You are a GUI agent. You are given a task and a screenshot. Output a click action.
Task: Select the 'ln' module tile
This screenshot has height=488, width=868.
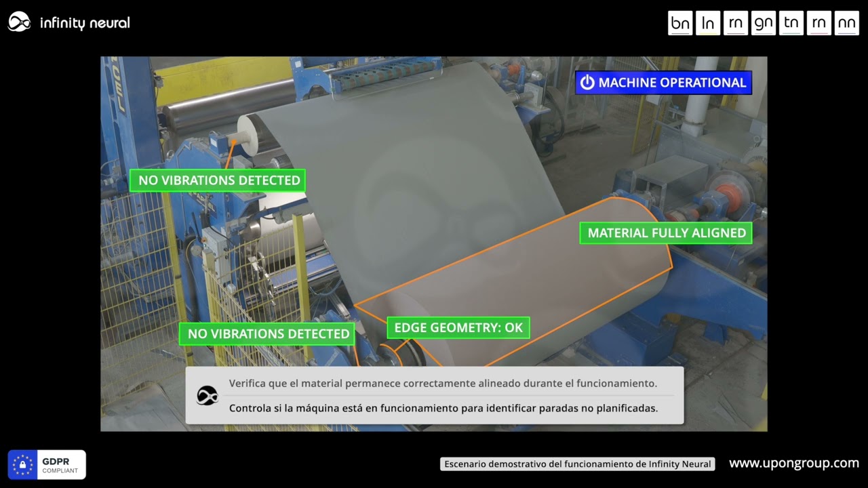pyautogui.click(x=708, y=23)
